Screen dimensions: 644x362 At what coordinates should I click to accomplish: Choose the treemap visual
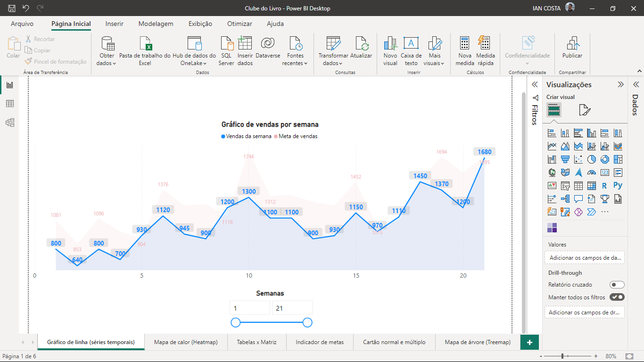tap(618, 159)
